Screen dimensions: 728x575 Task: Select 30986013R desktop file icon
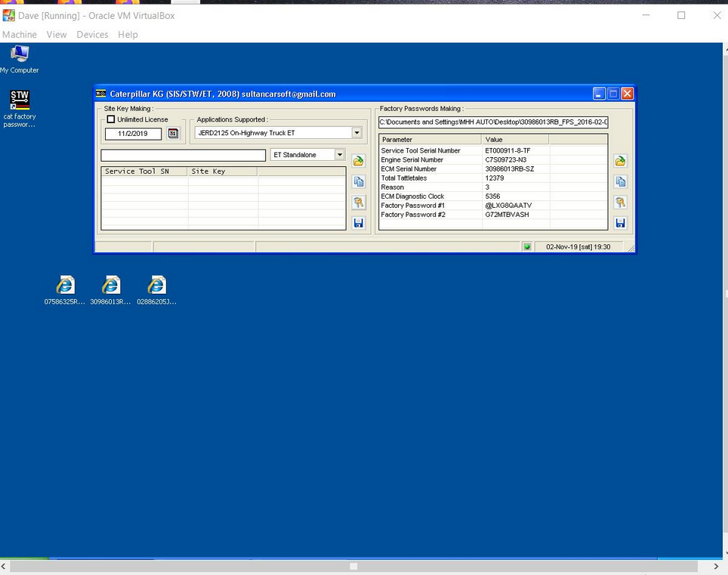(x=110, y=290)
